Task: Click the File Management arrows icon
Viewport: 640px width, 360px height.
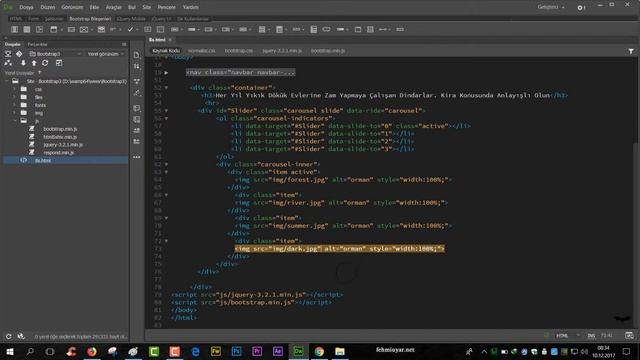Action: click(x=137, y=66)
